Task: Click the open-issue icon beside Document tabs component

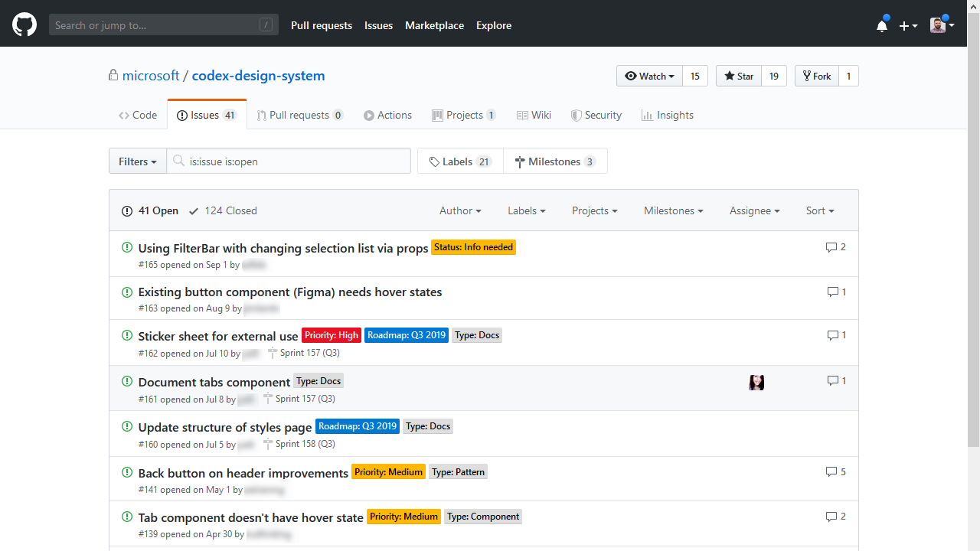Action: click(127, 381)
